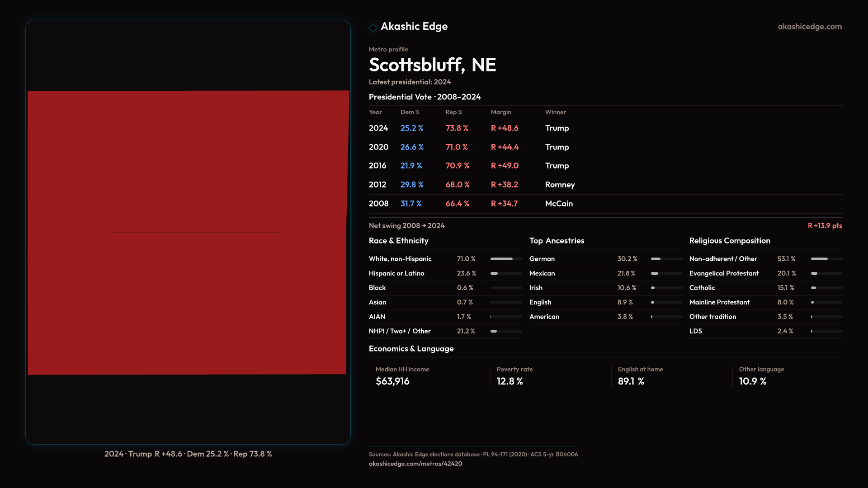Click the Dem % column header
The image size is (868, 488).
410,112
